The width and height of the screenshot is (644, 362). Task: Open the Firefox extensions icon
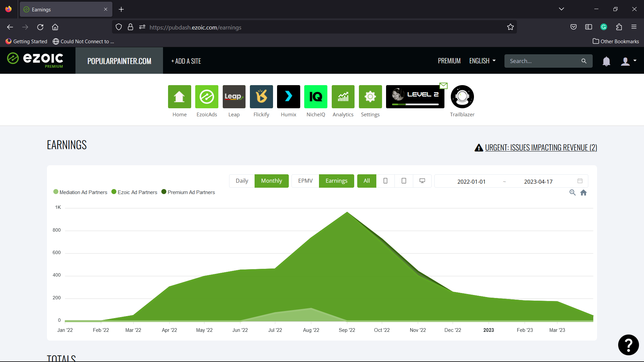(619, 27)
